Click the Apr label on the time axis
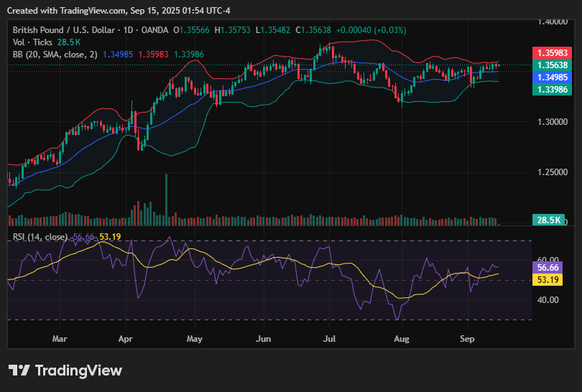The image size is (582, 392). click(126, 339)
